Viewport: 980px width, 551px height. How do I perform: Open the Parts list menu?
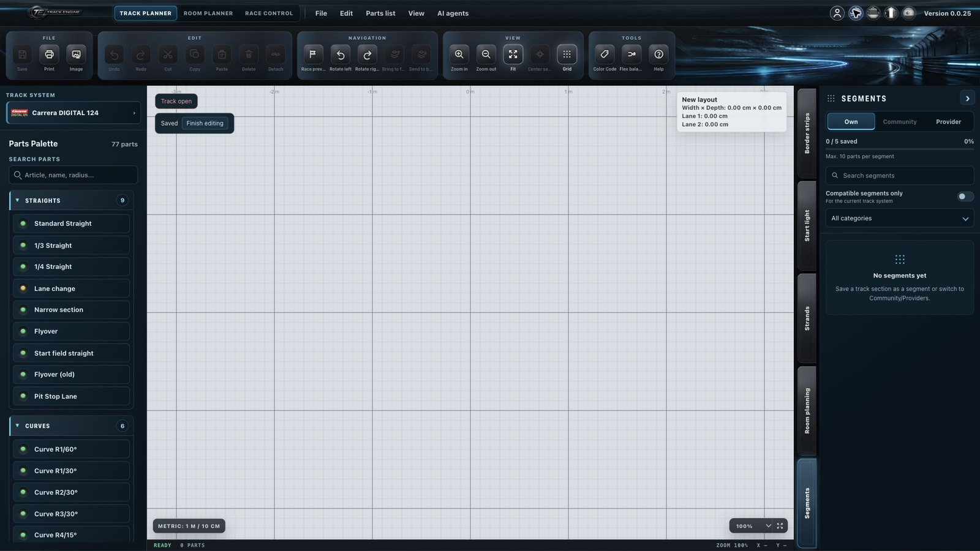click(x=380, y=13)
